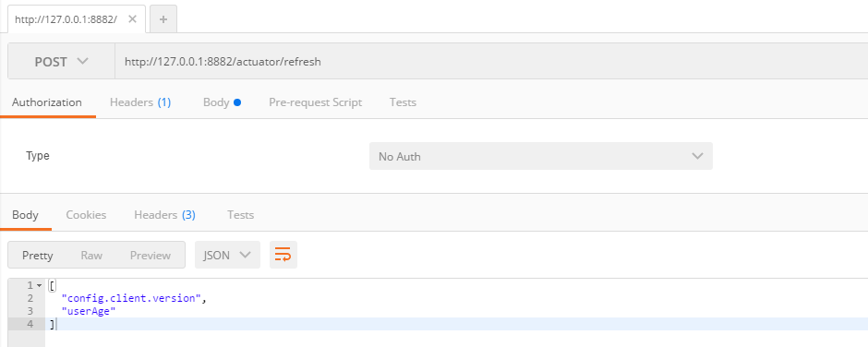This screenshot has width=868, height=347.
Task: Select the Pre-request Script tab
Action: click(x=316, y=102)
